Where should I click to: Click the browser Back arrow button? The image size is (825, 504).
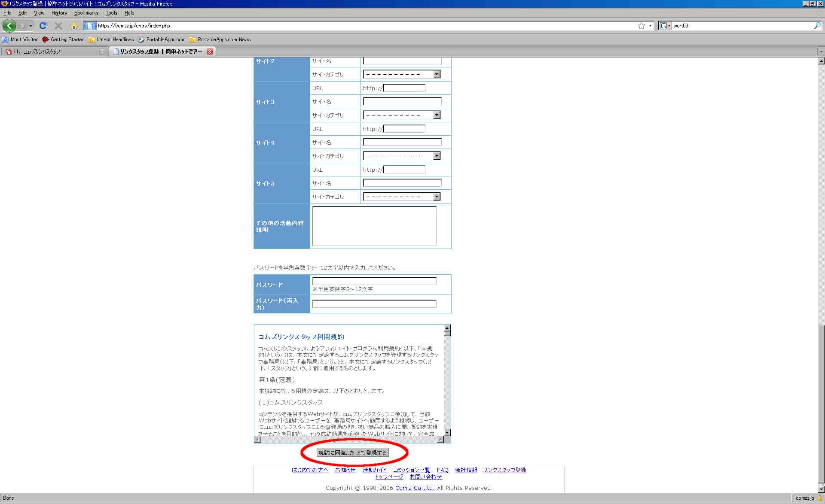(x=9, y=26)
